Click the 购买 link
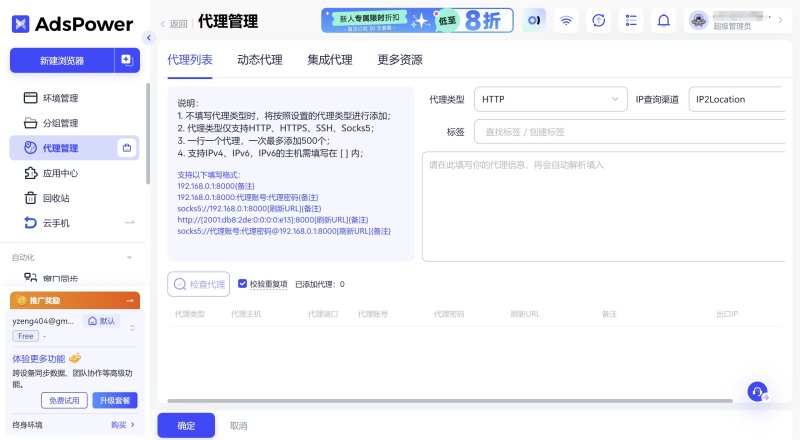The height and width of the screenshot is (440, 800). 123,425
